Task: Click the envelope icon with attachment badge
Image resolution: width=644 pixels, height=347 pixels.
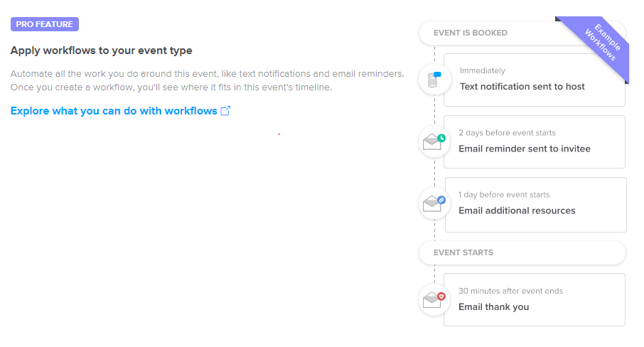Action: coord(434,203)
